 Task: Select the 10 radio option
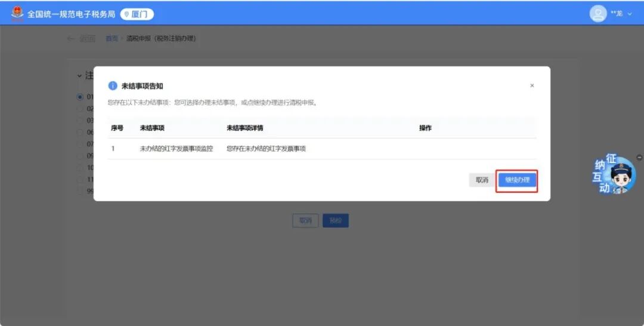click(x=80, y=168)
